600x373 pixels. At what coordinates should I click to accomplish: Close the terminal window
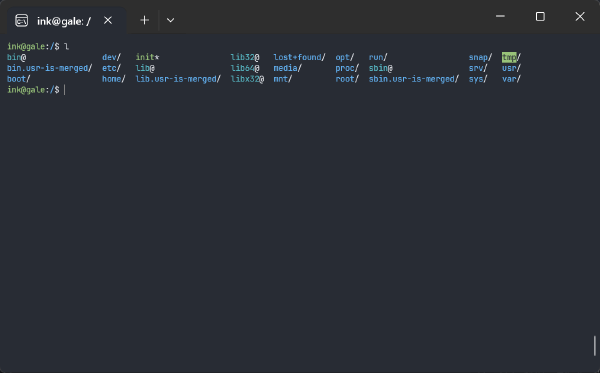pyautogui.click(x=580, y=16)
